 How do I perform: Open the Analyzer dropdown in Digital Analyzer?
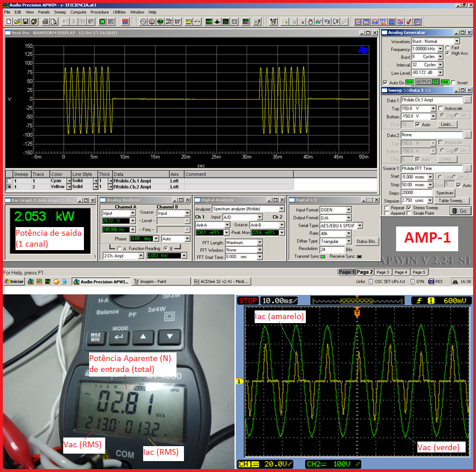click(x=281, y=209)
